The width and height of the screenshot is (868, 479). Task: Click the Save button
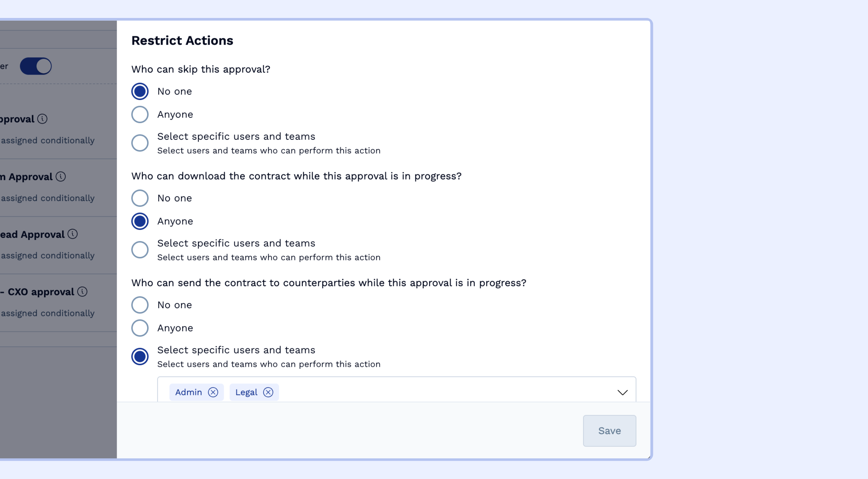(609, 431)
